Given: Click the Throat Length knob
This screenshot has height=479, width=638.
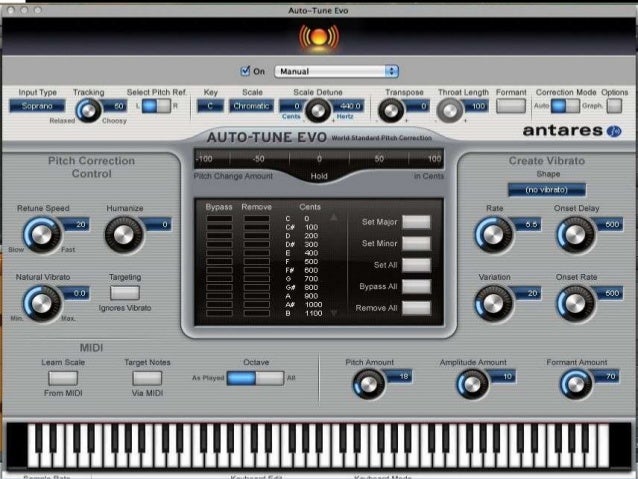Looking at the screenshot, I should click(x=450, y=110).
